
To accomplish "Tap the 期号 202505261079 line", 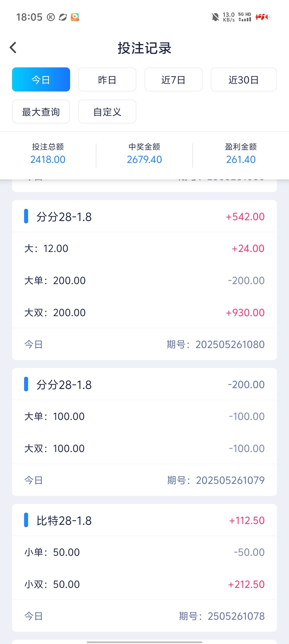I will point(216,480).
